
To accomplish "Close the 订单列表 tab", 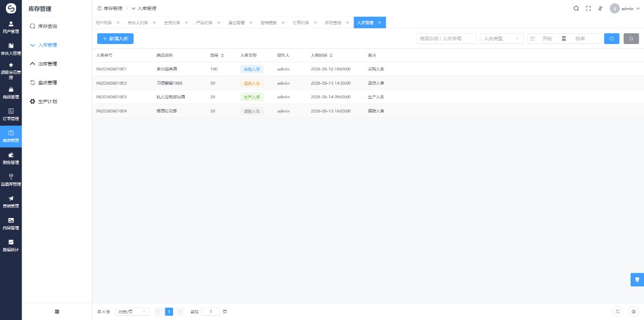I will click(315, 23).
